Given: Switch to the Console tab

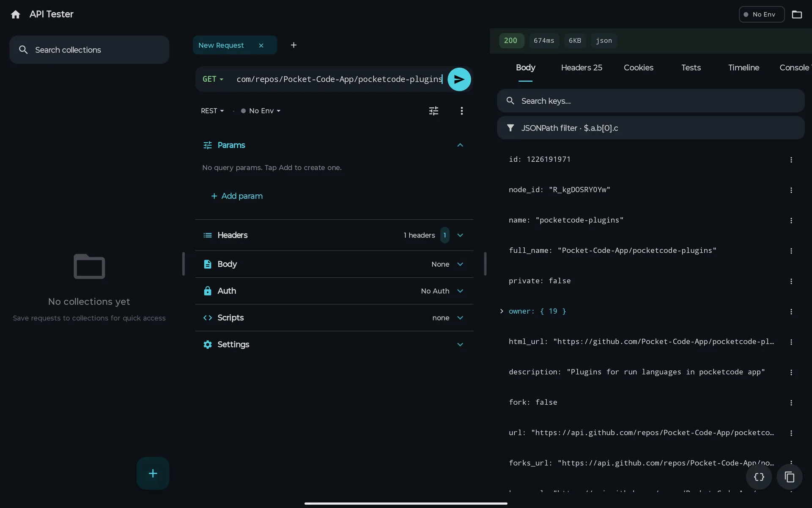Looking at the screenshot, I should point(794,68).
